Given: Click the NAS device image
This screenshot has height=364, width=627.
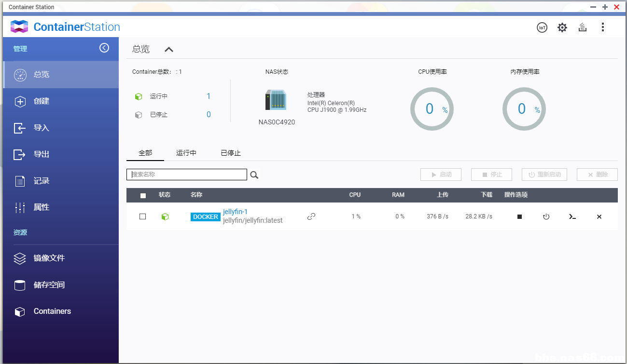Looking at the screenshot, I should [x=276, y=100].
